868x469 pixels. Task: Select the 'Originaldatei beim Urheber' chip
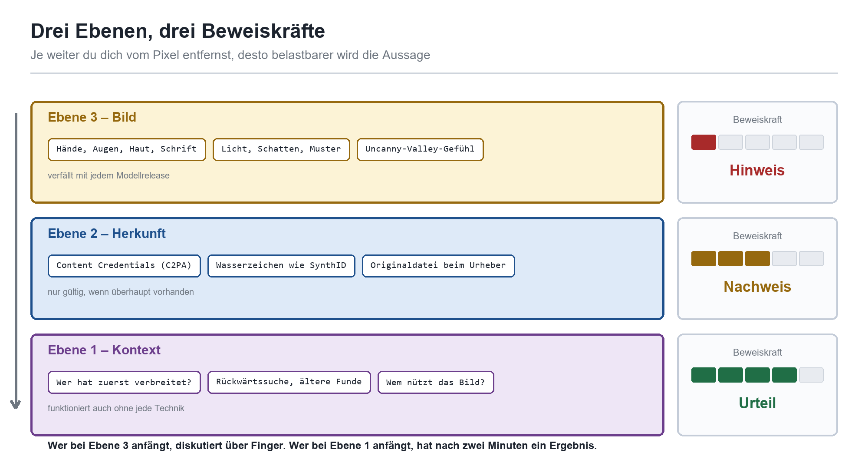(438, 266)
